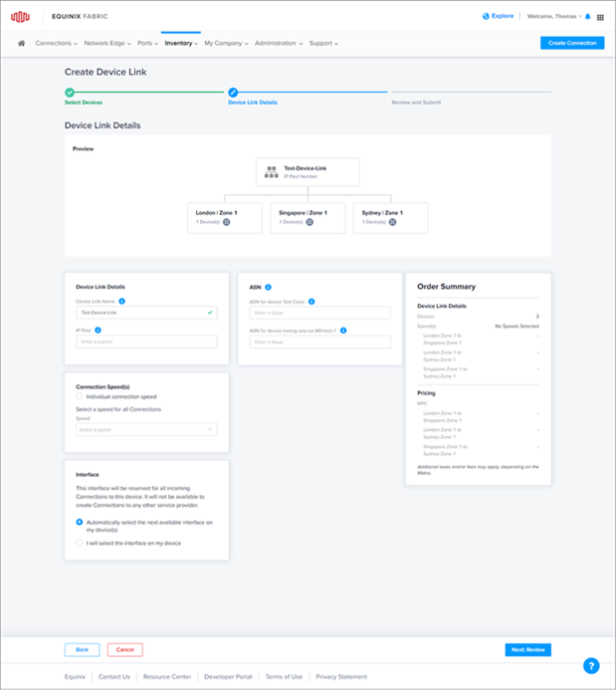Click ASN for device Test Cisco input
Viewport: 616px width, 690px height.
(x=319, y=313)
